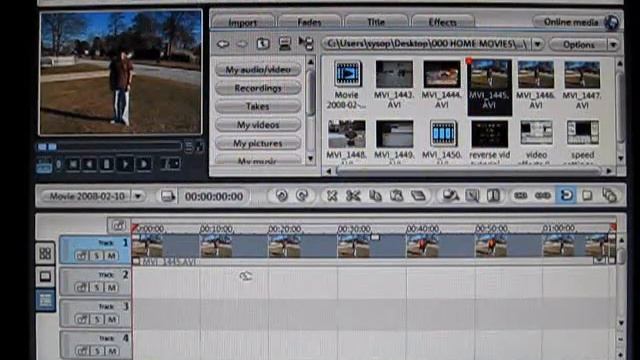Click the highlighted striped view icon on the left
The height and width of the screenshot is (360, 640).
(45, 300)
